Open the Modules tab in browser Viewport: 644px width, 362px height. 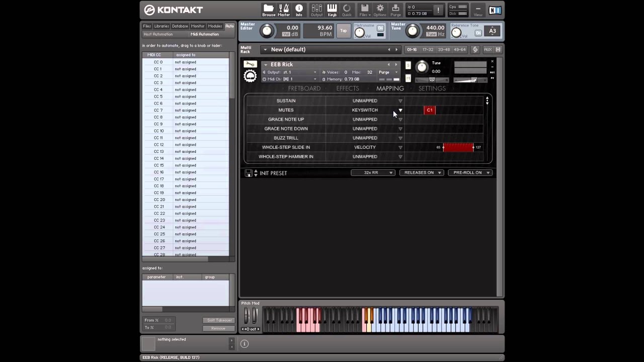click(x=215, y=26)
